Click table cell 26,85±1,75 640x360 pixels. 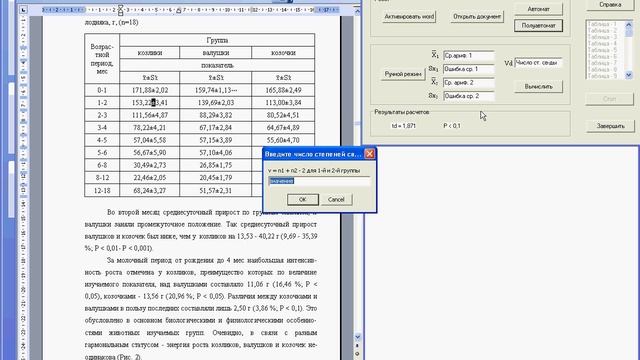216,165
